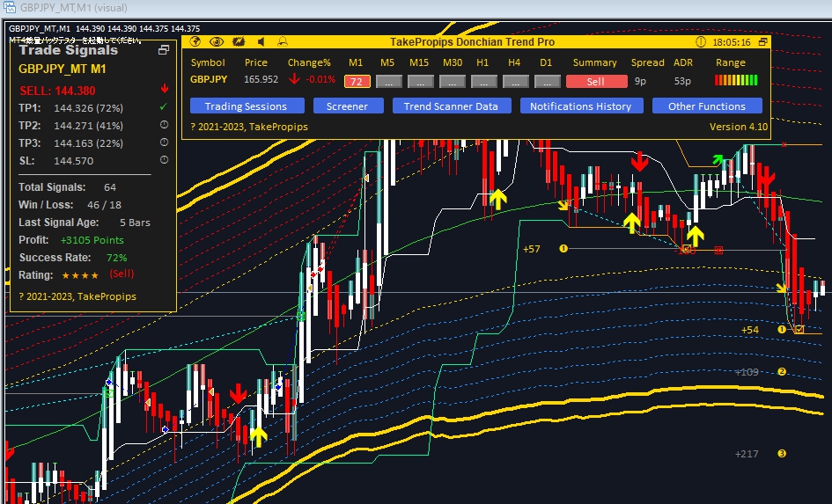Click the Profit value +3105 Points

[x=92, y=240]
